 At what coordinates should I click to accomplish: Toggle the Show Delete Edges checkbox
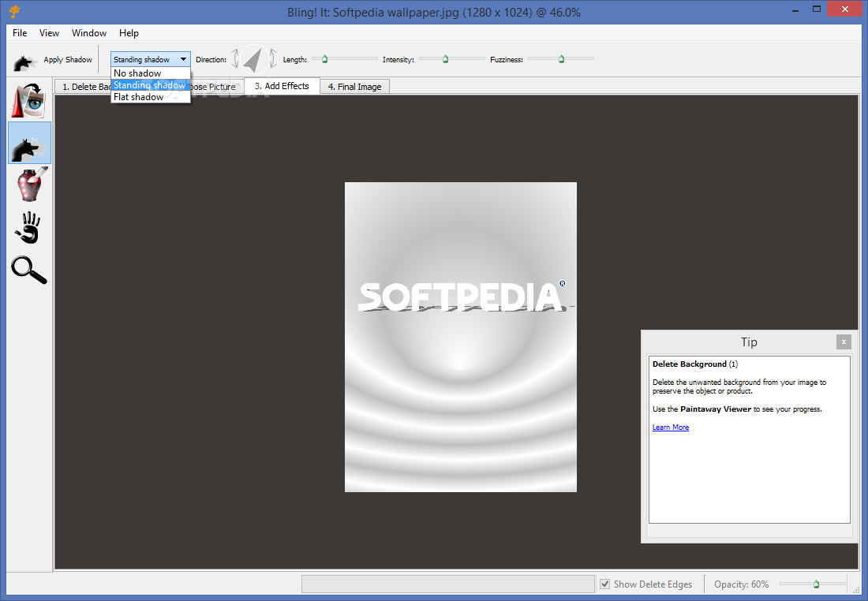(605, 584)
